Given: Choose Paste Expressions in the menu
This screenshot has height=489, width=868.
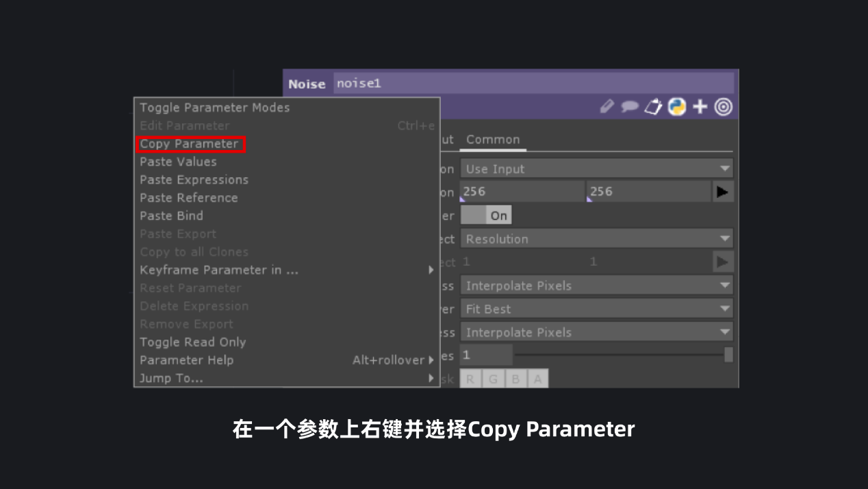Looking at the screenshot, I should point(194,179).
